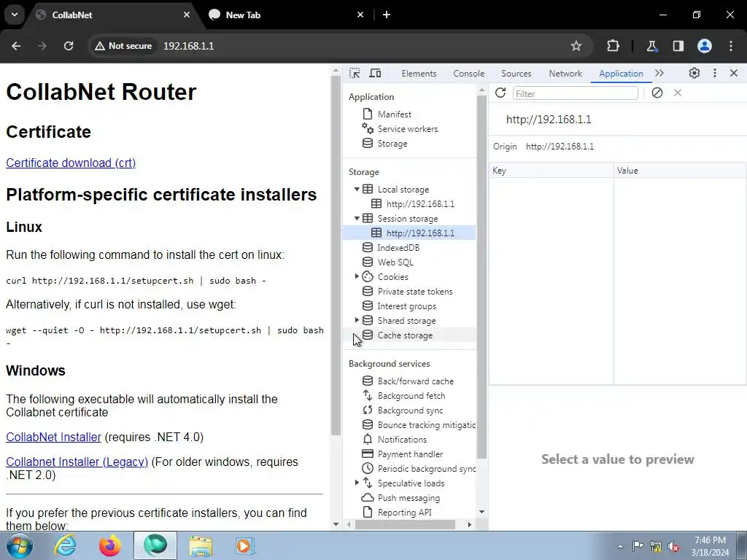Go back to previous page
Screen dimensions: 747x560
(16, 46)
